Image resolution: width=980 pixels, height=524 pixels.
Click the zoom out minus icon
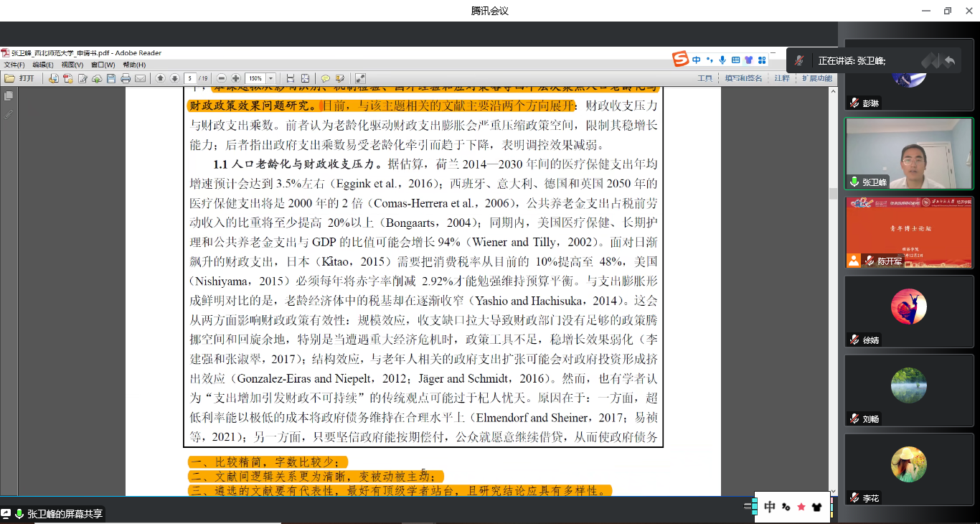pyautogui.click(x=222, y=78)
